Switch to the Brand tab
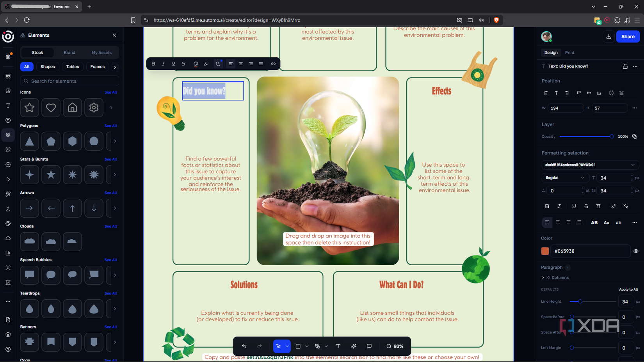The width and height of the screenshot is (644, 362). [x=69, y=53]
